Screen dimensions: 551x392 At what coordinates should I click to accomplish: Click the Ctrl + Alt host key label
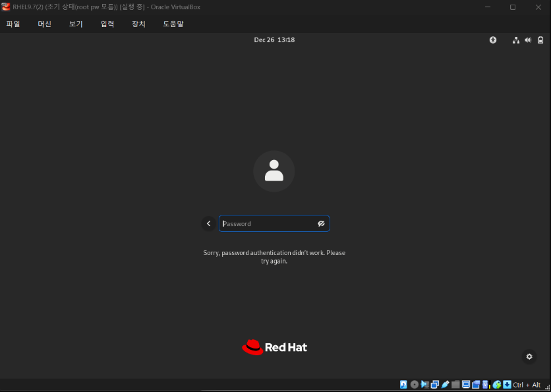tap(527, 385)
